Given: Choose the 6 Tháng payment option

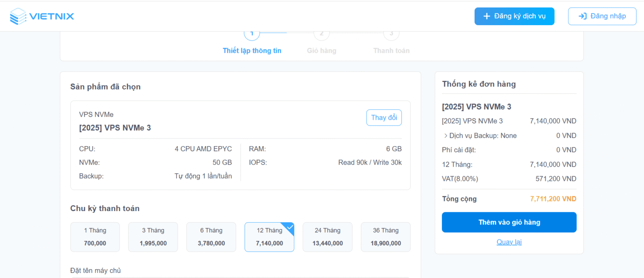Looking at the screenshot, I should click(x=211, y=237).
